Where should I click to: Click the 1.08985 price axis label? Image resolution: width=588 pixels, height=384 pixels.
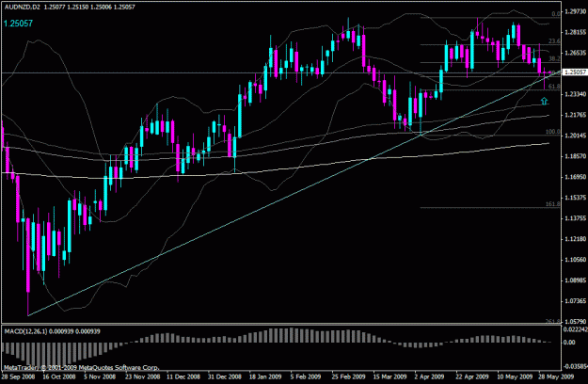pos(575,280)
